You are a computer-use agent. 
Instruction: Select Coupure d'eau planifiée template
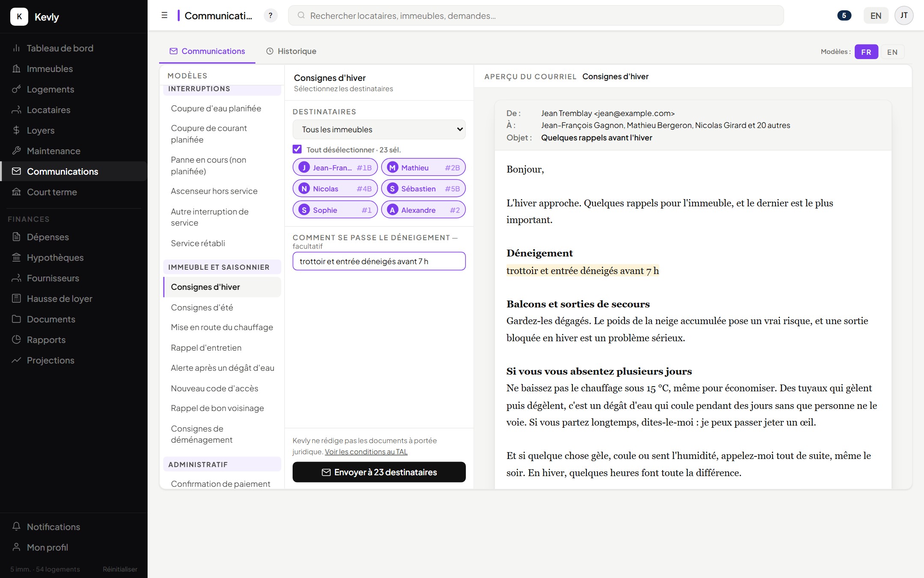[222, 108]
